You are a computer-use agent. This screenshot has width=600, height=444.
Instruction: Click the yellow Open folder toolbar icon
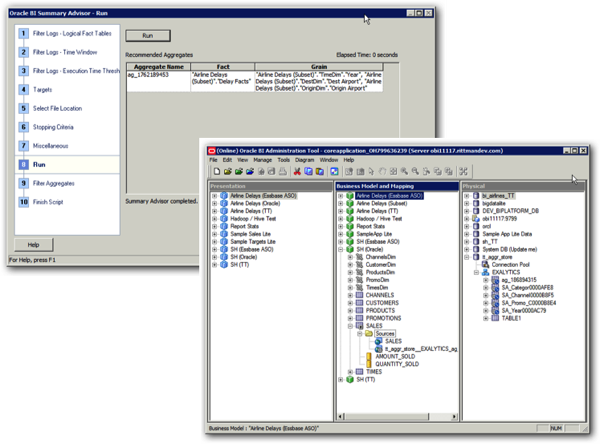(x=228, y=171)
